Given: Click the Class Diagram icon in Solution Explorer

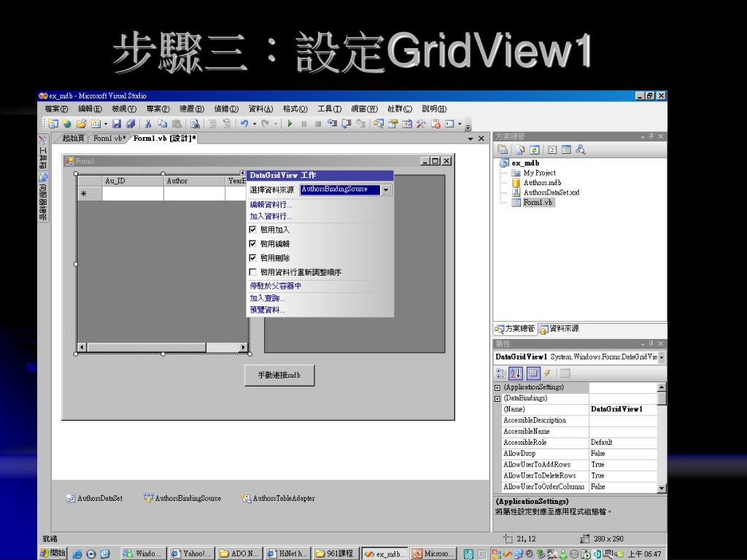Looking at the screenshot, I should (x=580, y=149).
